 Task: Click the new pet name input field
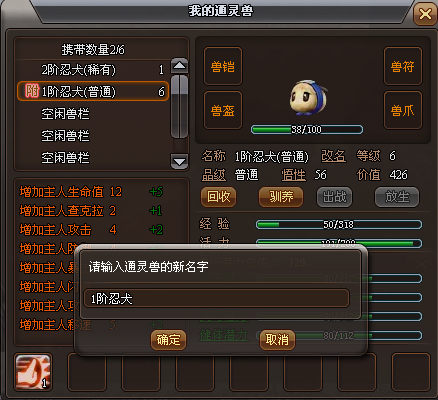click(x=217, y=298)
